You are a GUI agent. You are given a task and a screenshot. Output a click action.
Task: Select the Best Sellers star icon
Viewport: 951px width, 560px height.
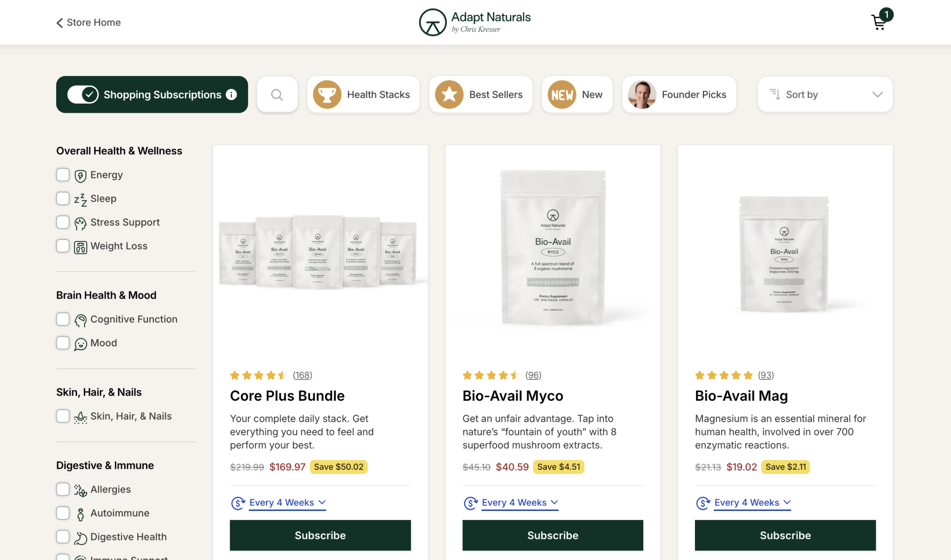[449, 94]
